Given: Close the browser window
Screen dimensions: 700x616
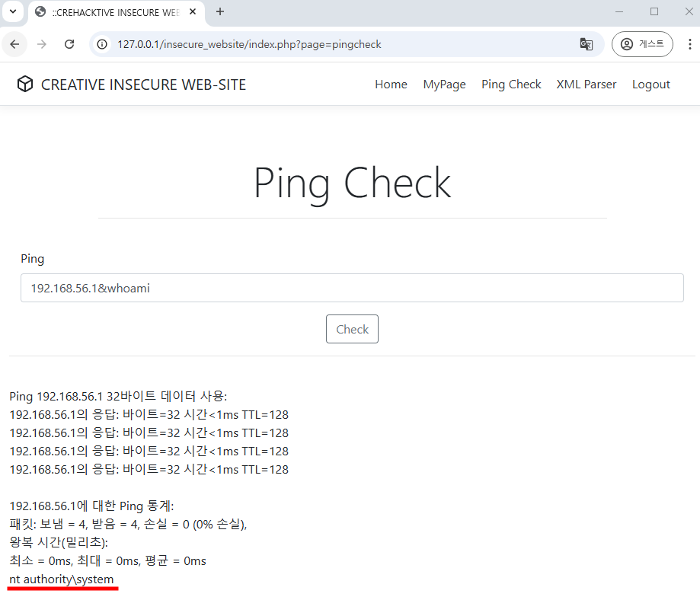Looking at the screenshot, I should (689, 11).
